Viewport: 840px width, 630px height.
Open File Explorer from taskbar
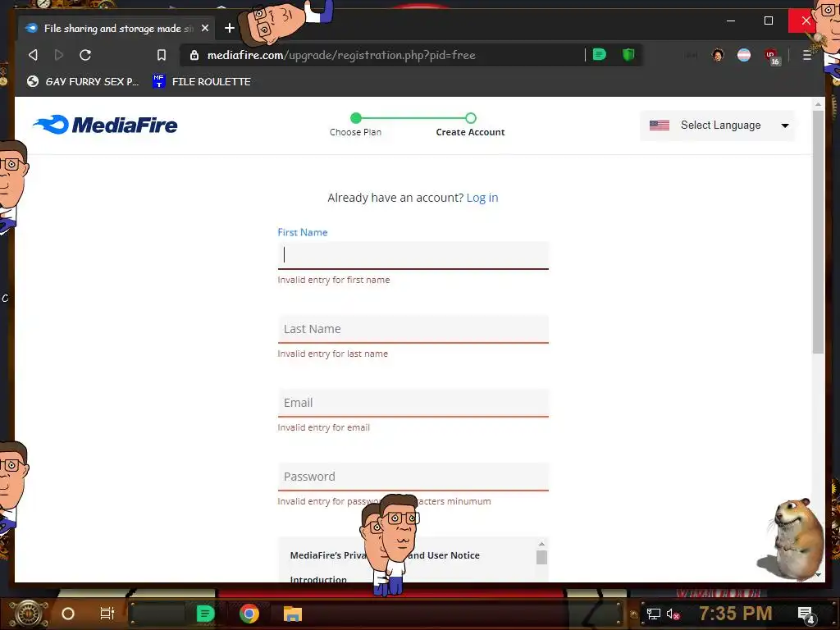pyautogui.click(x=293, y=614)
